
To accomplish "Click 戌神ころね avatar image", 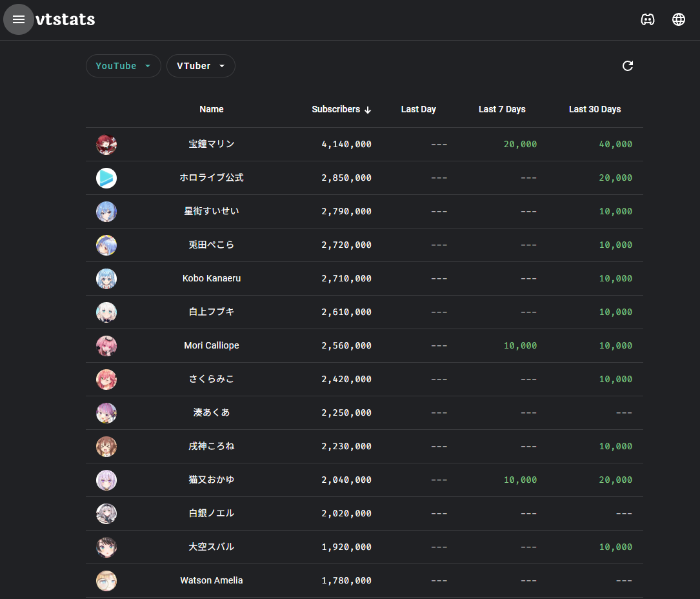I will pyautogui.click(x=106, y=447).
